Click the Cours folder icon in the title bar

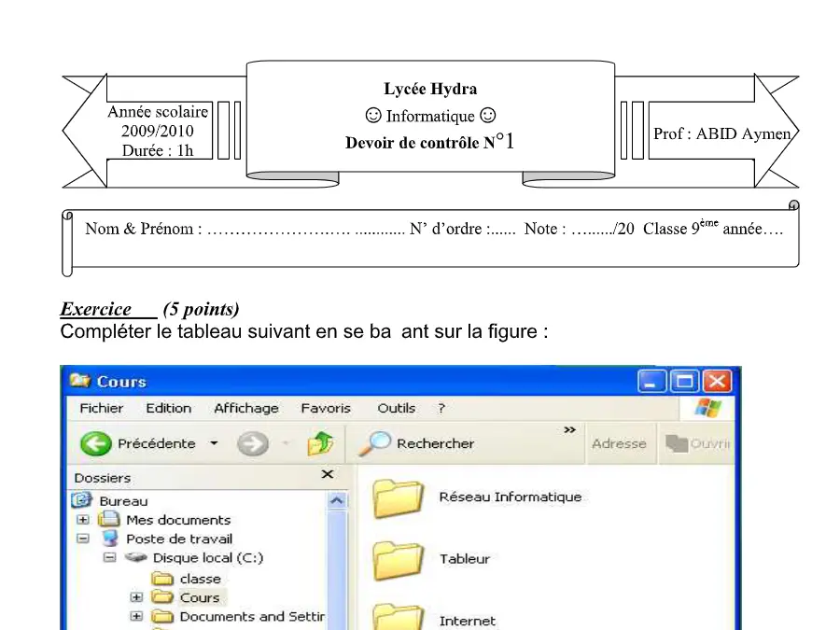tap(80, 381)
